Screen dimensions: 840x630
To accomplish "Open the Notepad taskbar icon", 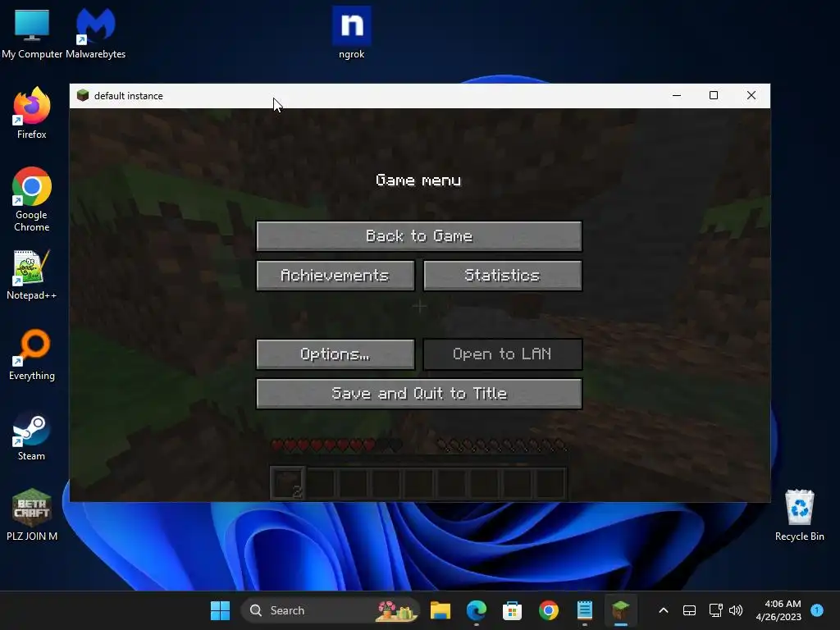I will tap(584, 610).
